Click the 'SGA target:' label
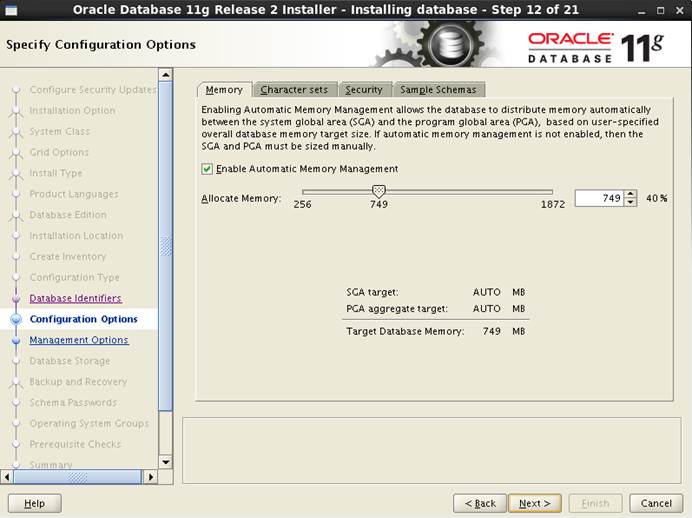This screenshot has height=518, width=692. click(372, 292)
